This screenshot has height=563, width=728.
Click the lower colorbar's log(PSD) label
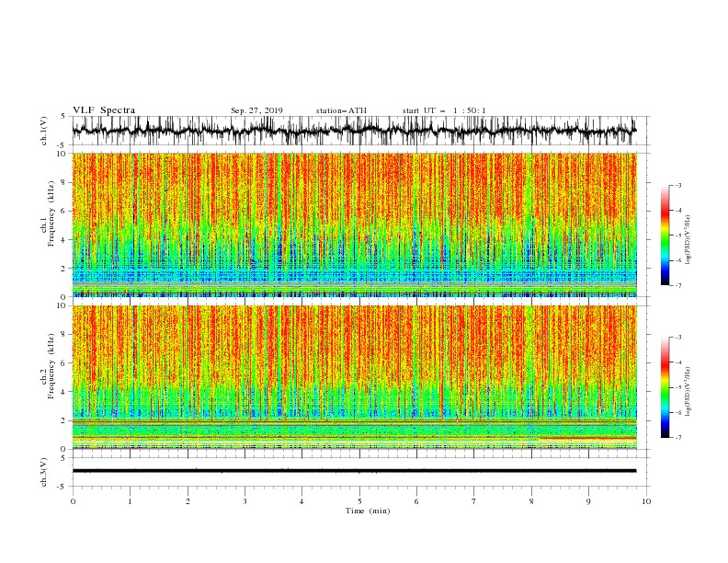[688, 392]
